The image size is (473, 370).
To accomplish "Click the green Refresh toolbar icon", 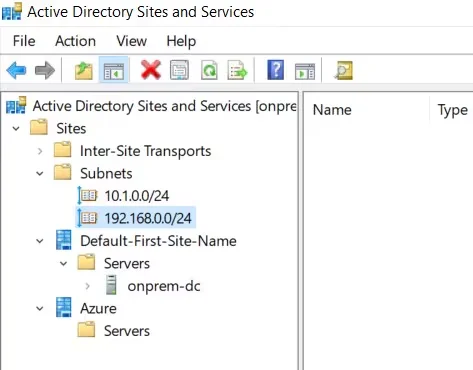I will (x=209, y=70).
